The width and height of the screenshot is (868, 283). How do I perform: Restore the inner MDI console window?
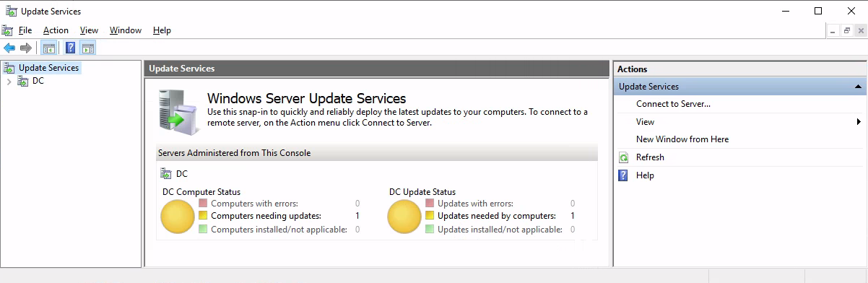point(846,30)
